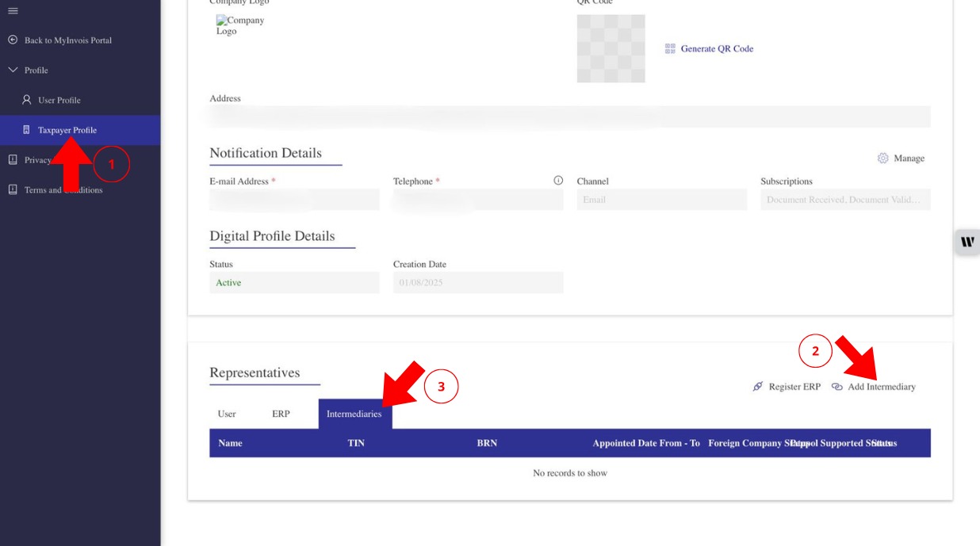Collapse the Profile section chevron
The image size is (980, 546).
[x=13, y=70]
